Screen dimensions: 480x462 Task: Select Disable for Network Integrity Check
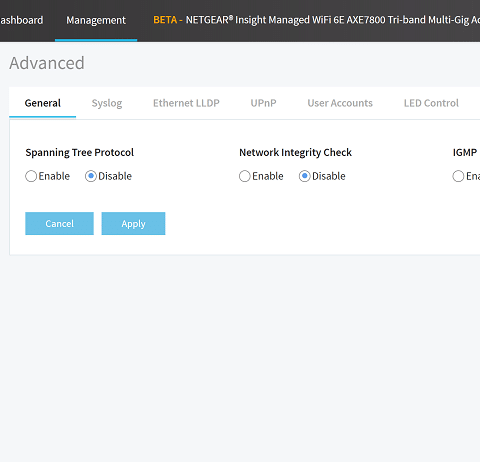click(304, 176)
